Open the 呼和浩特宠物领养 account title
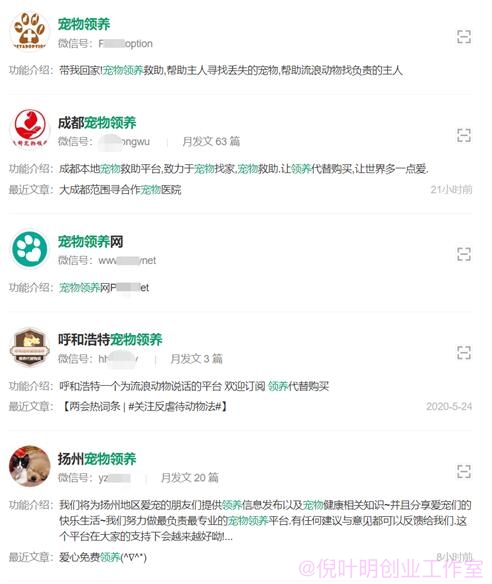The height and width of the screenshot is (584, 492). (x=110, y=339)
